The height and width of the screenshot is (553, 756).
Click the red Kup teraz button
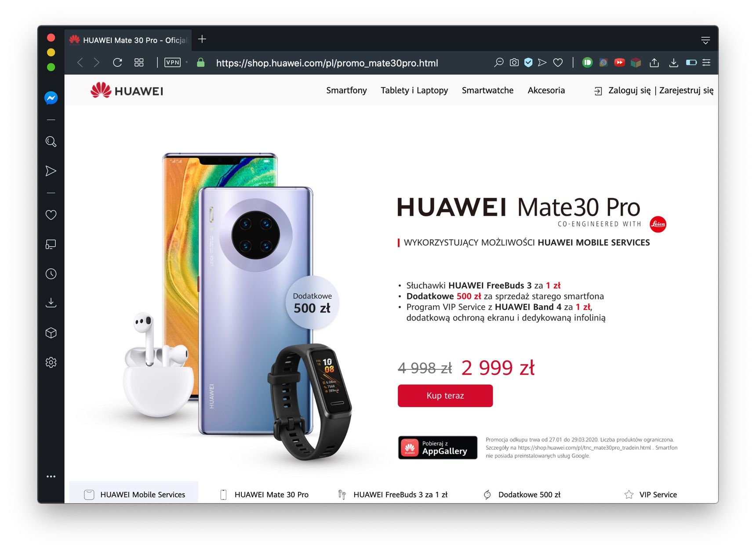coord(445,396)
